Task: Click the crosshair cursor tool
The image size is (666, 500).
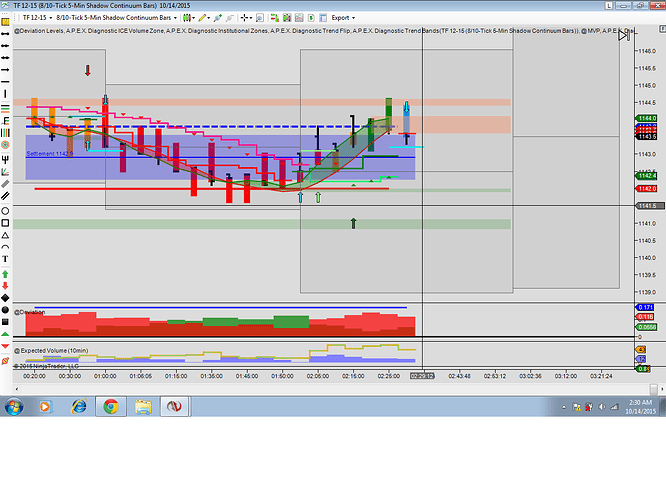Action: [x=244, y=17]
